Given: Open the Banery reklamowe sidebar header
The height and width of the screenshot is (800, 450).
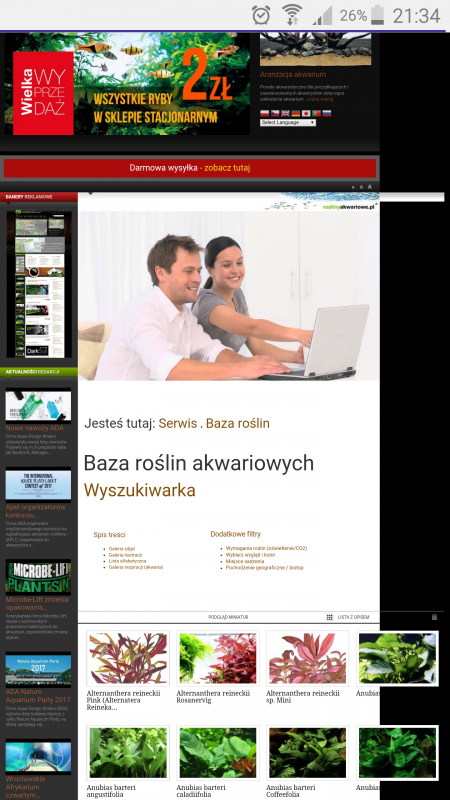Looking at the screenshot, I should click(39, 196).
